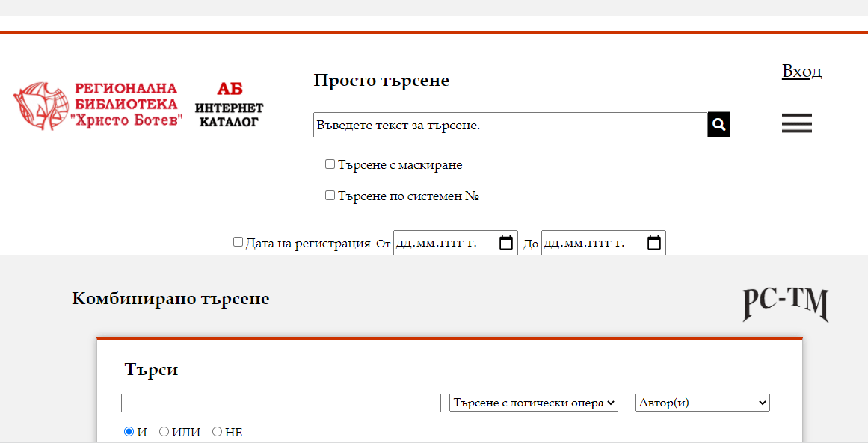Click the combined search "Търси" input
This screenshot has width=868, height=443.
280,402
